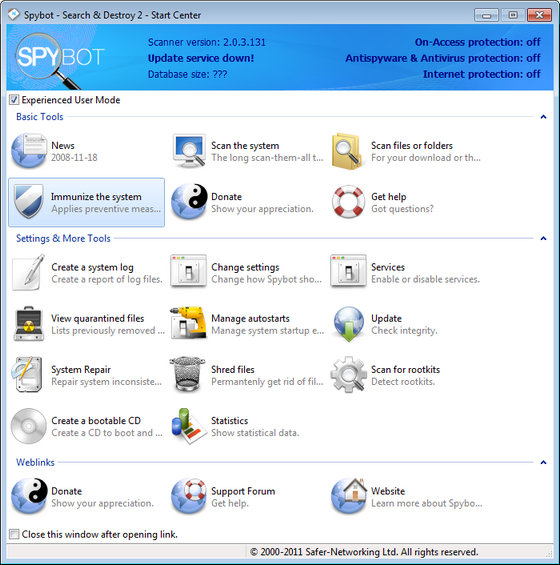Click 'On-Access protection: off' status
Screen dimensions: 560x565
coord(477,42)
